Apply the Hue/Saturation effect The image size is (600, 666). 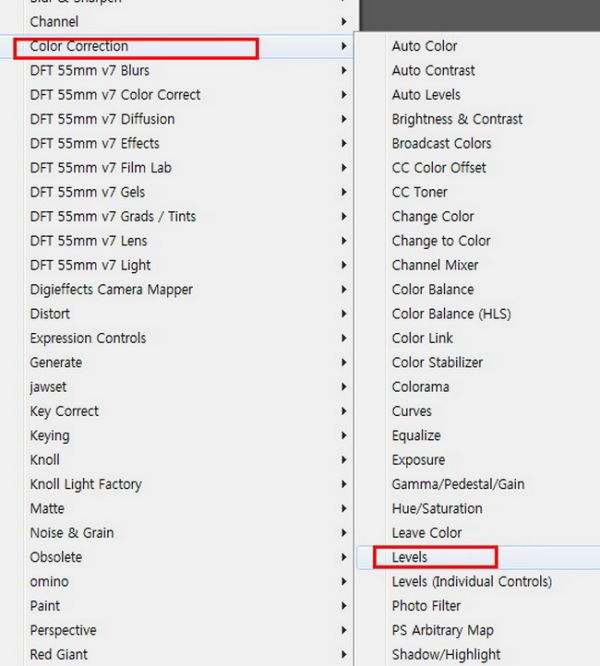click(x=437, y=508)
